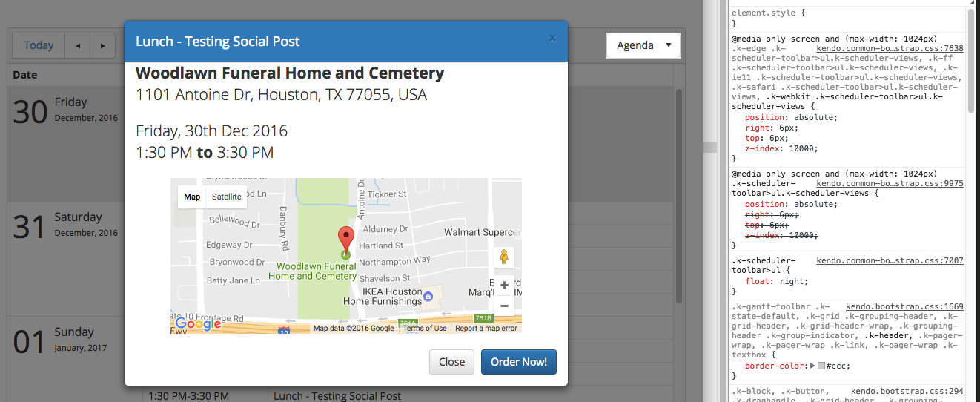Go to previous date with left arrow
The height and width of the screenshot is (402, 980).
click(78, 46)
